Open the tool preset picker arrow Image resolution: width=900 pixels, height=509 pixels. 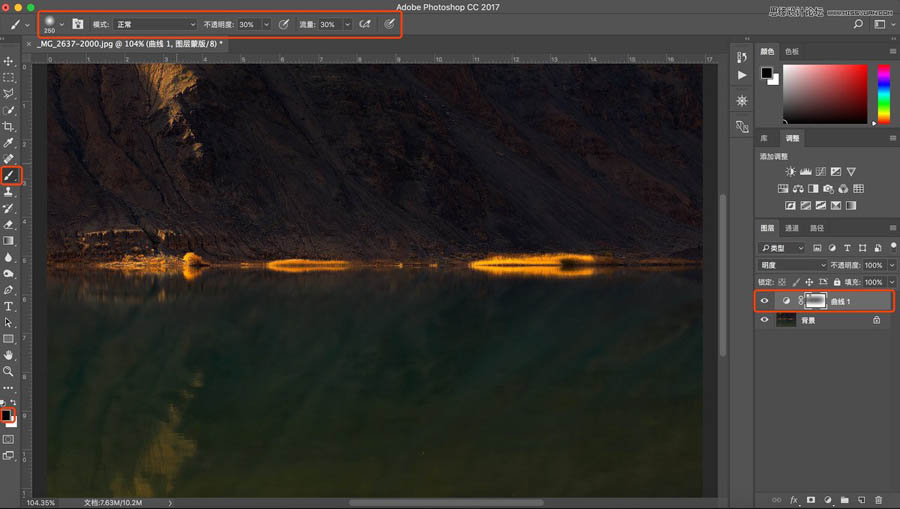[x=27, y=25]
